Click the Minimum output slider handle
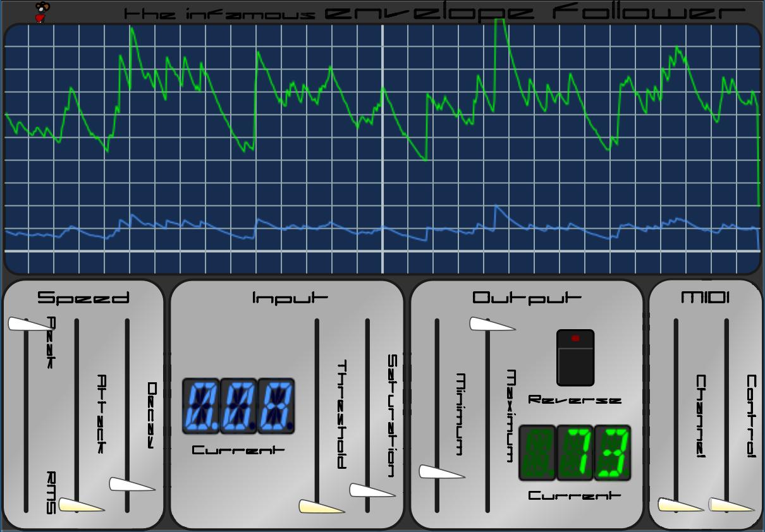765x532 pixels. pos(442,472)
